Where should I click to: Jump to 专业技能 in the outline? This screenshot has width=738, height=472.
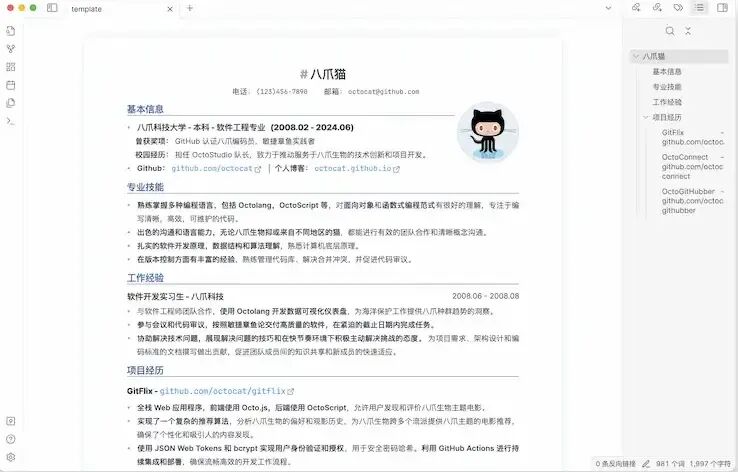667,87
